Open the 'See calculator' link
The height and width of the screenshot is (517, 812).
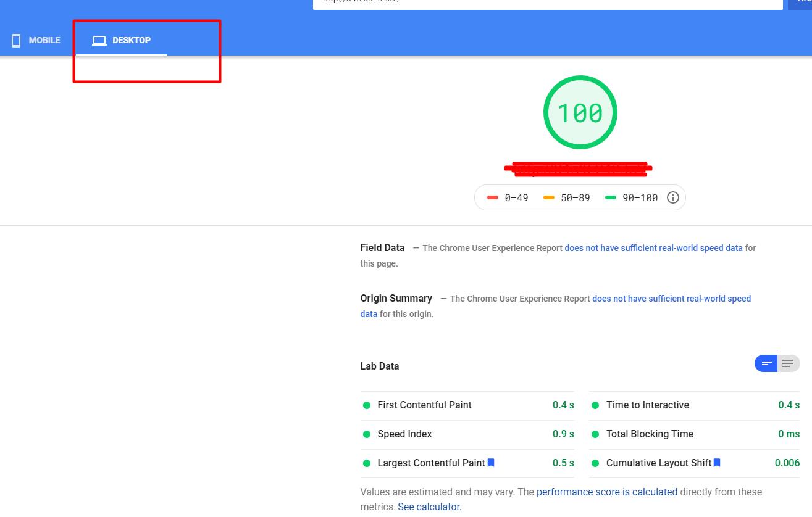pyautogui.click(x=429, y=507)
